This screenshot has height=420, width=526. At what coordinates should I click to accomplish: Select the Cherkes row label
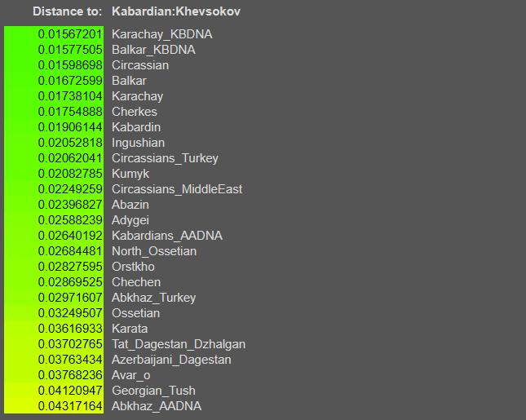(x=135, y=112)
